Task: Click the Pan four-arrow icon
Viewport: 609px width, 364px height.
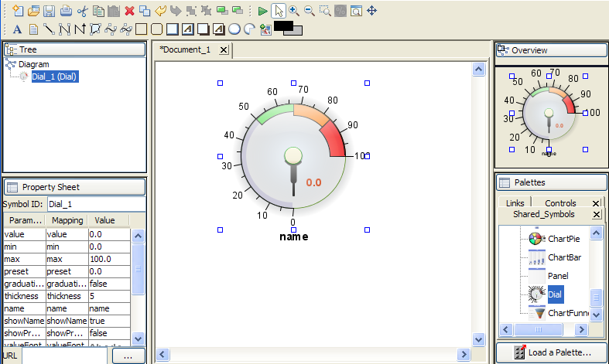Action: tap(371, 12)
